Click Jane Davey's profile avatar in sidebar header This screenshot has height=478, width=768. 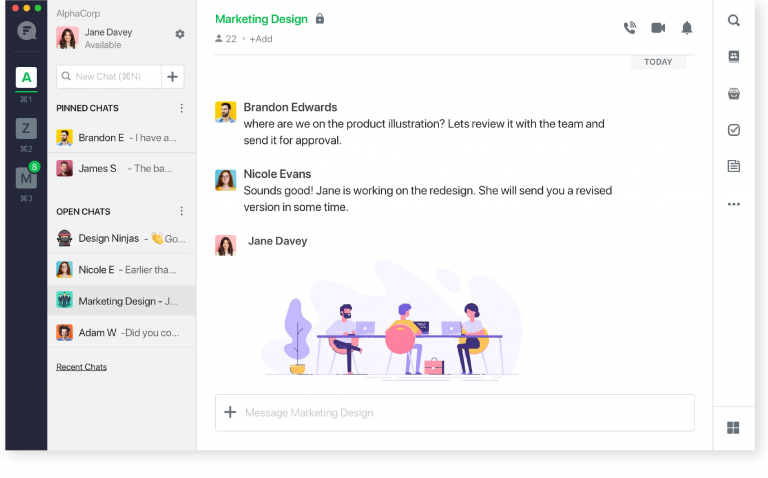click(68, 38)
